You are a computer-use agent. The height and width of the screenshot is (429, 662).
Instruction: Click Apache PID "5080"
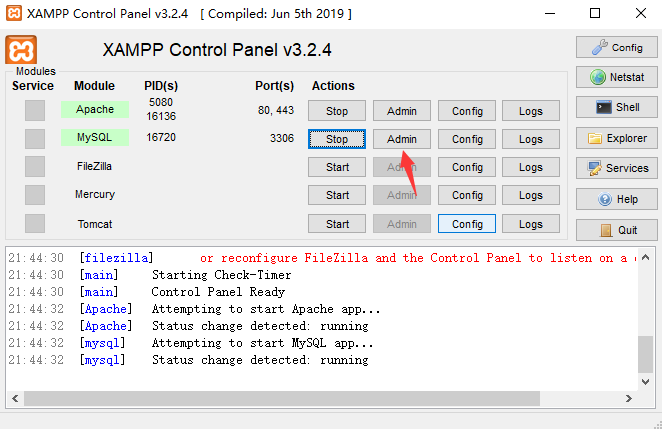(x=161, y=102)
